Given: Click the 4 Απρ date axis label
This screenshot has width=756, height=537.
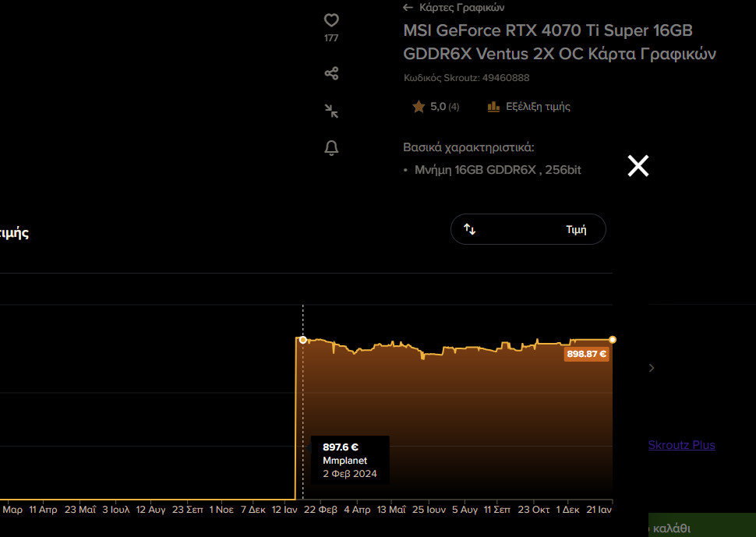Looking at the screenshot, I should [357, 510].
